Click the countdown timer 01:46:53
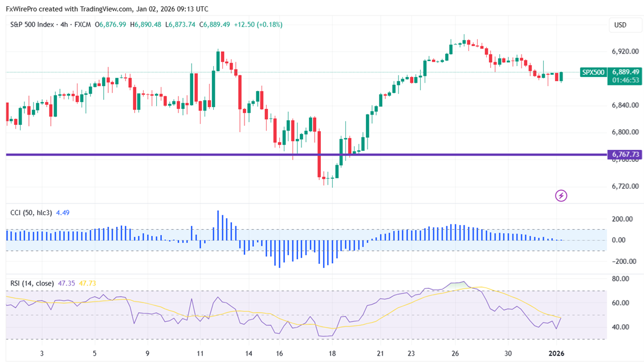Screen dimensions: 644x363 click(x=625, y=80)
